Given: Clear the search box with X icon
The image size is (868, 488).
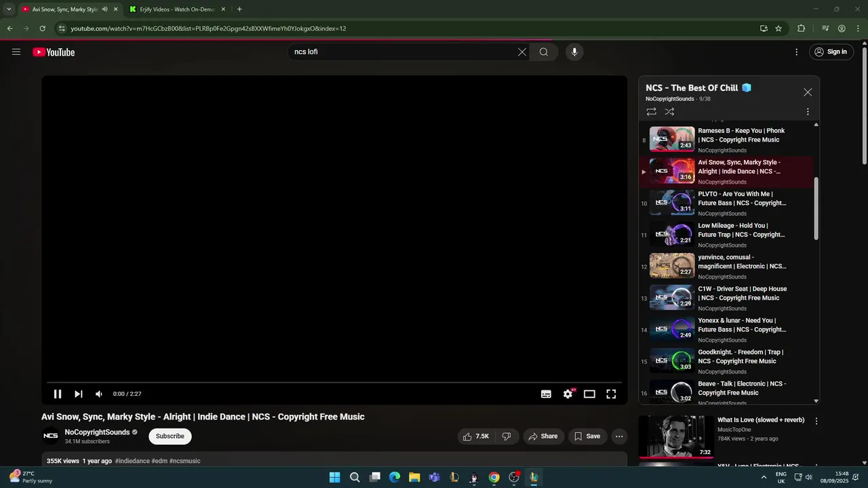Looking at the screenshot, I should pos(522,52).
